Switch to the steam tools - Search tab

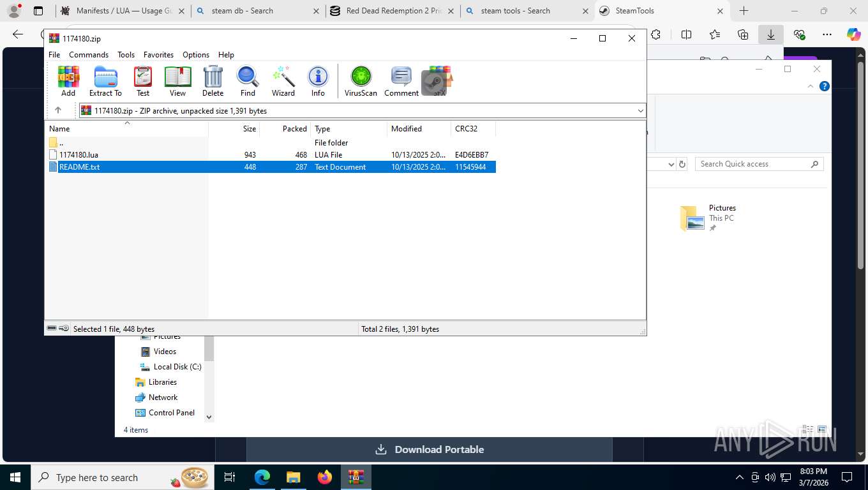[527, 11]
